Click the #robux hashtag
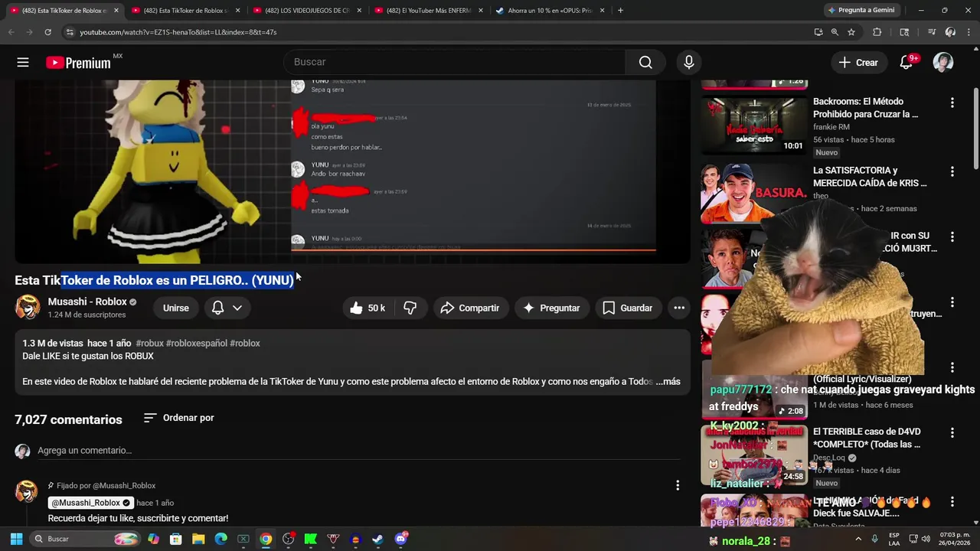This screenshot has width=980, height=551. point(149,344)
